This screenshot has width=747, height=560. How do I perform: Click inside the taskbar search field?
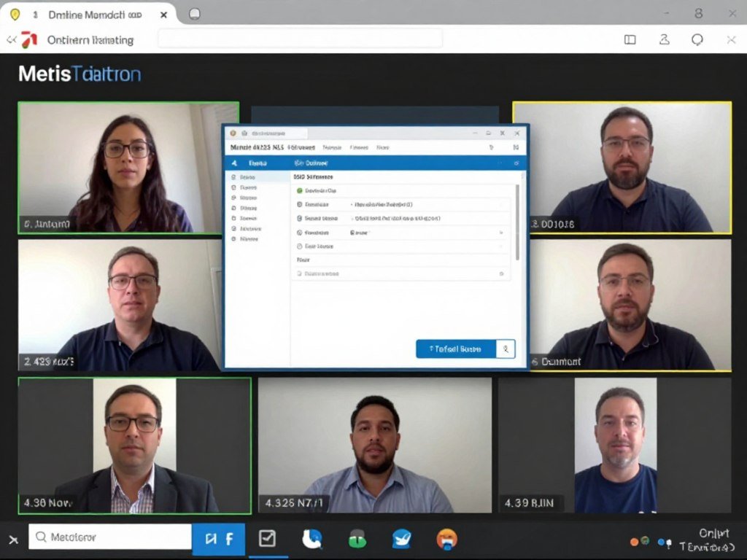(109, 537)
